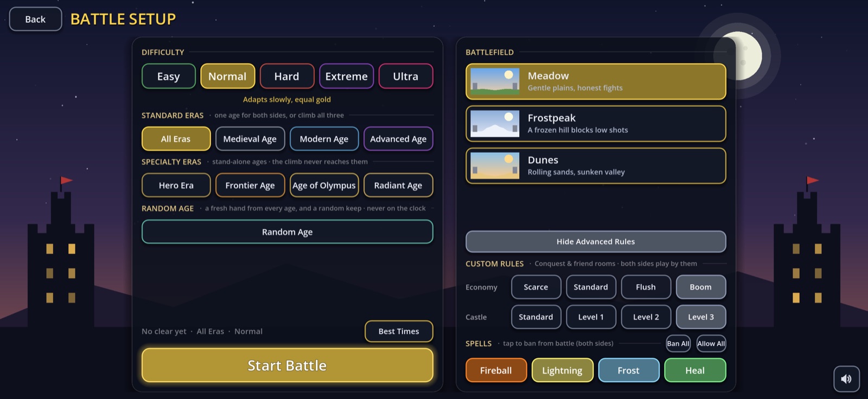Image resolution: width=868 pixels, height=399 pixels.
Task: Set Economy to Boom
Action: point(701,287)
